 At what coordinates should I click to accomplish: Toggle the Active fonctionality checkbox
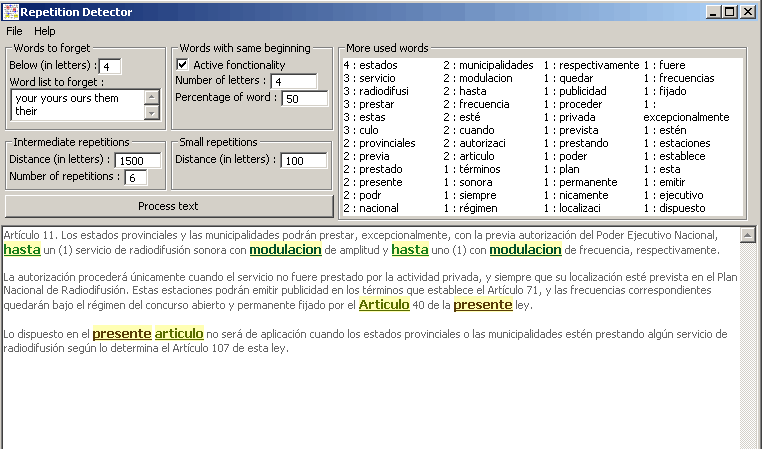coord(182,64)
